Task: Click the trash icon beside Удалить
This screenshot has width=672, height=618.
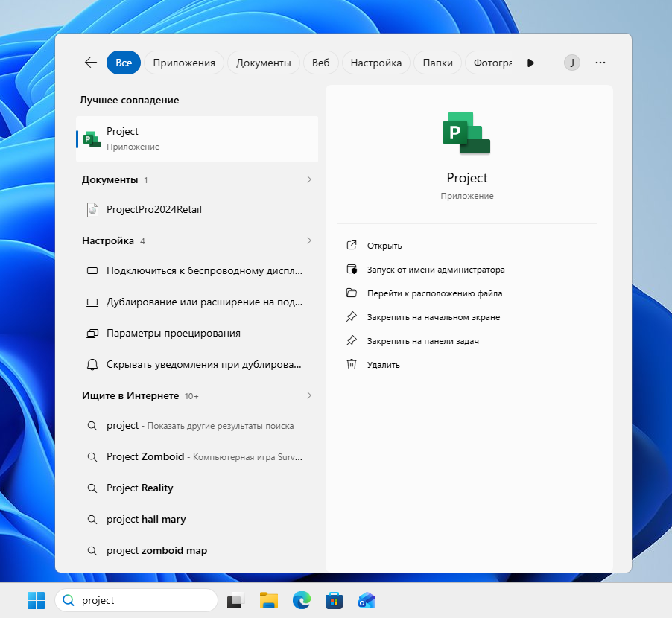Action: 352,364
